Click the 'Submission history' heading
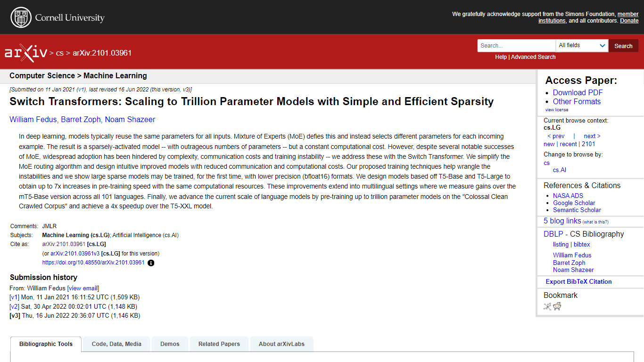Image resolution: width=644 pixels, height=362 pixels. (43, 278)
